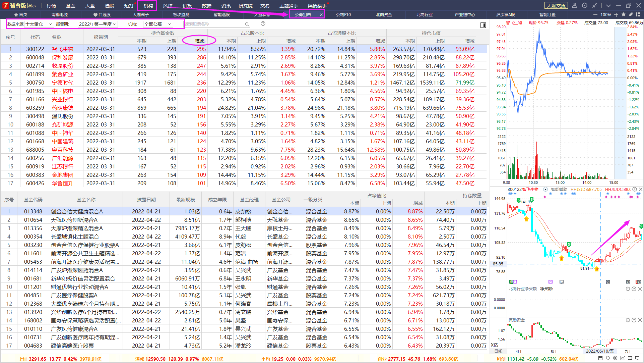
Task: Open the 自选股 tab
Action: 102,15
